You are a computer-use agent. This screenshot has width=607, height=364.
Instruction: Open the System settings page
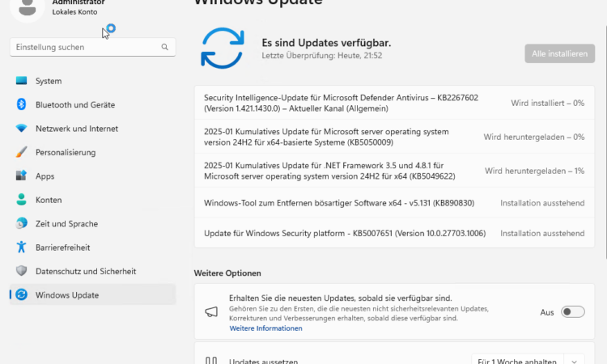pyautogui.click(x=93, y=80)
